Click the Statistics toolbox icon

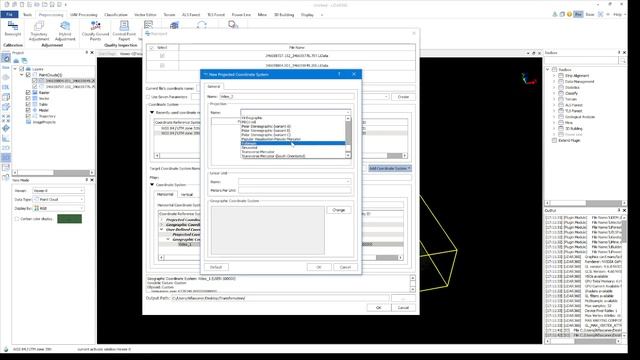561,87
